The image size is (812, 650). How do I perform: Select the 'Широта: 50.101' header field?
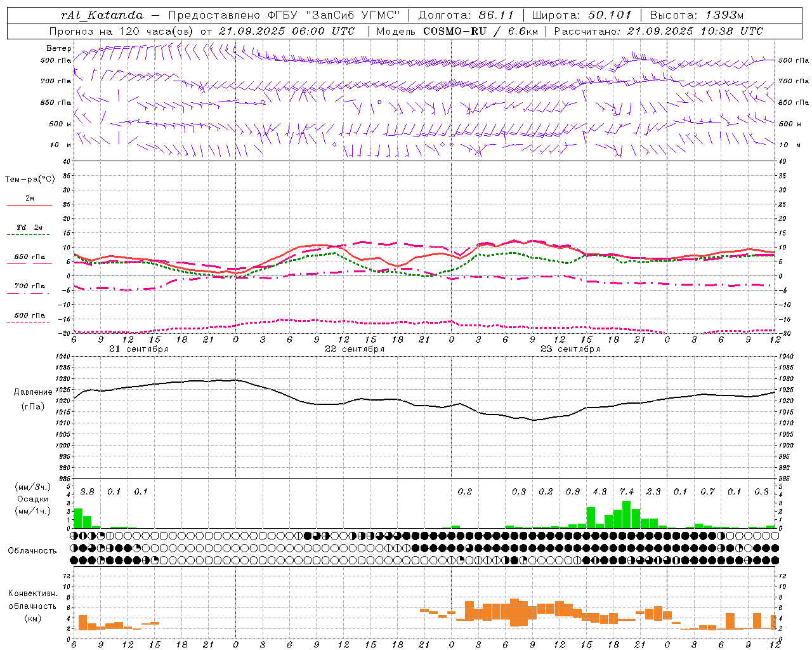click(x=582, y=15)
